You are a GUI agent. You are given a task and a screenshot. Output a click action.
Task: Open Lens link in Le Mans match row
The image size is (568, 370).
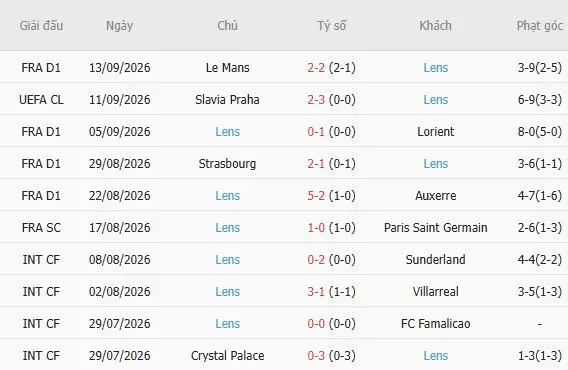[436, 68]
